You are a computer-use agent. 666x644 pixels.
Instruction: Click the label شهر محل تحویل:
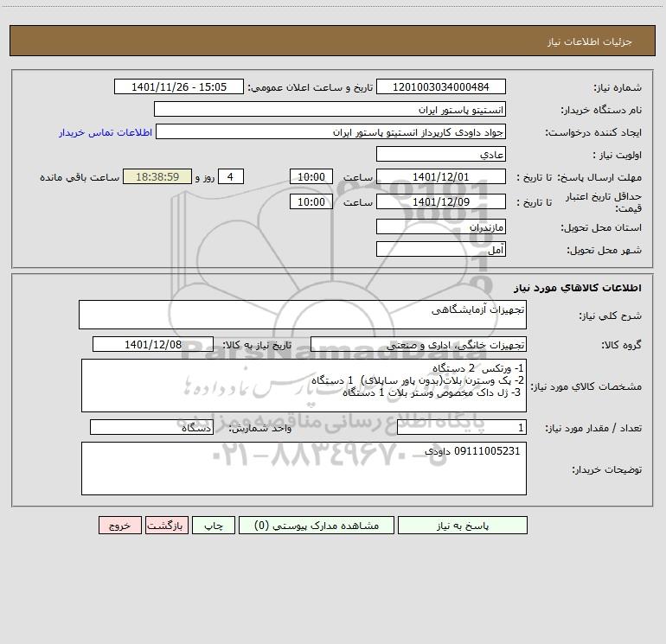605,250
